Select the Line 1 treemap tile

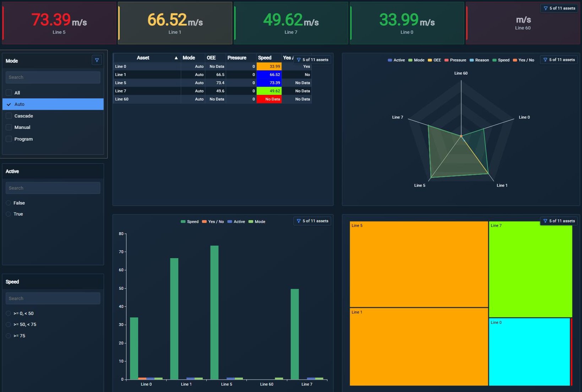click(419, 347)
